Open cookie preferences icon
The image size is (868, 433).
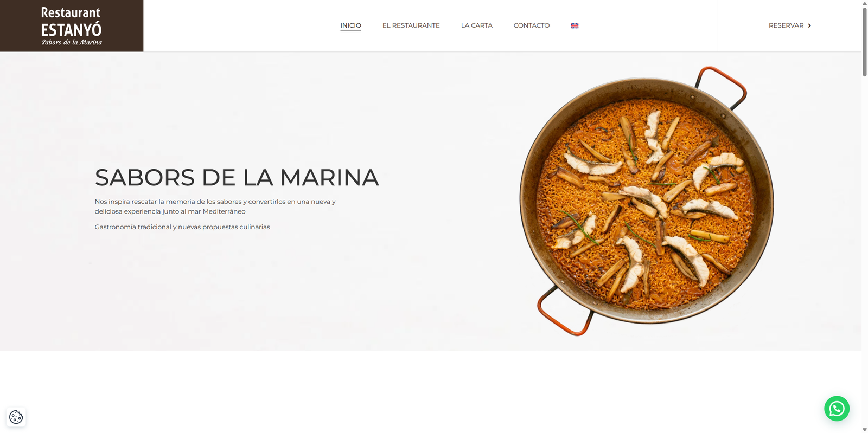pos(16,417)
